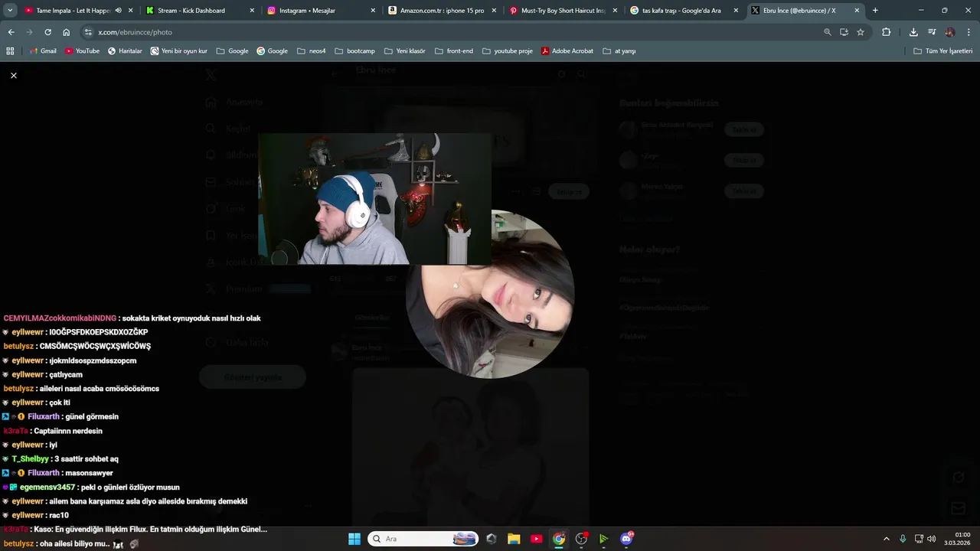Image resolution: width=980 pixels, height=551 pixels.
Task: Expand the bootcamp bookmarks folder
Action: click(x=354, y=51)
